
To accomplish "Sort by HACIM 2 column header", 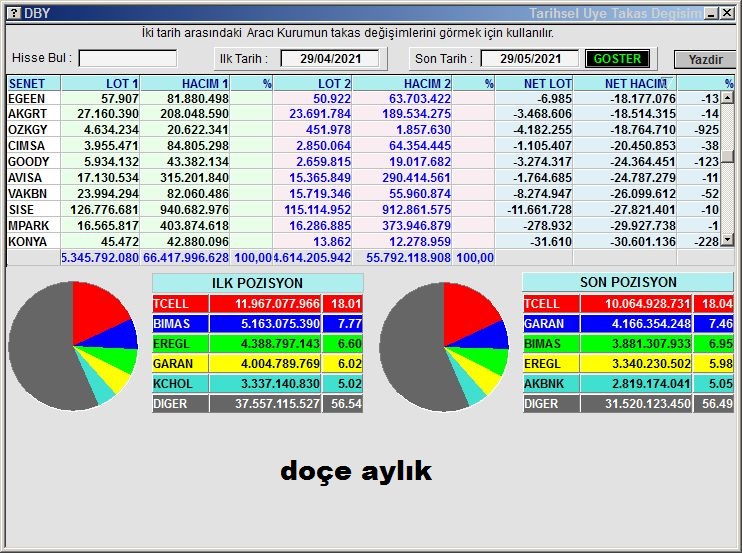I will pos(402,83).
